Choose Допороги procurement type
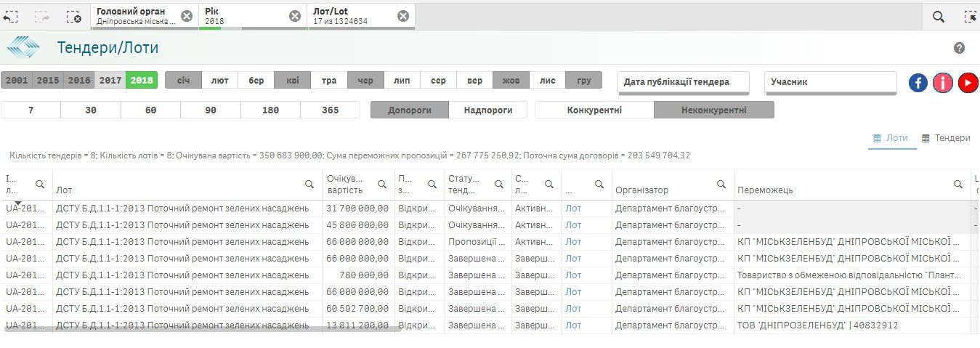Viewport: 980px width, 348px height. 410,110
